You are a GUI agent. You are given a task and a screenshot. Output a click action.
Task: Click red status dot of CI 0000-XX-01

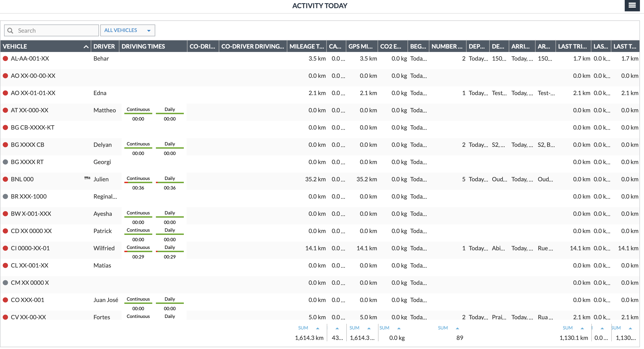coord(5,248)
